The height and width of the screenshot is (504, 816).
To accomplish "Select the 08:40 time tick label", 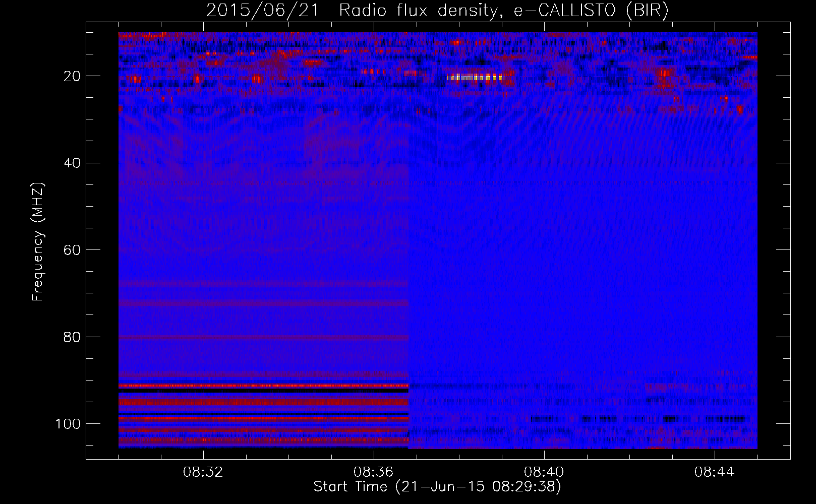I will (x=544, y=472).
